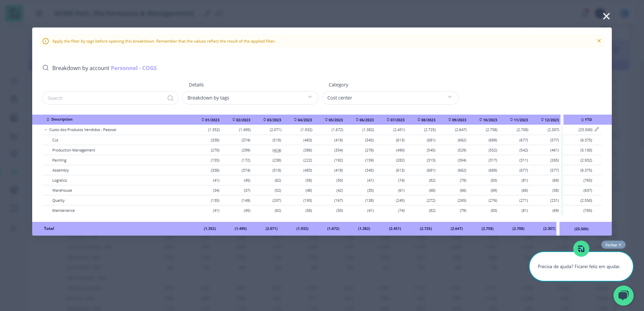Select the Maintenance row label
644x311 pixels.
pyautogui.click(x=63, y=210)
